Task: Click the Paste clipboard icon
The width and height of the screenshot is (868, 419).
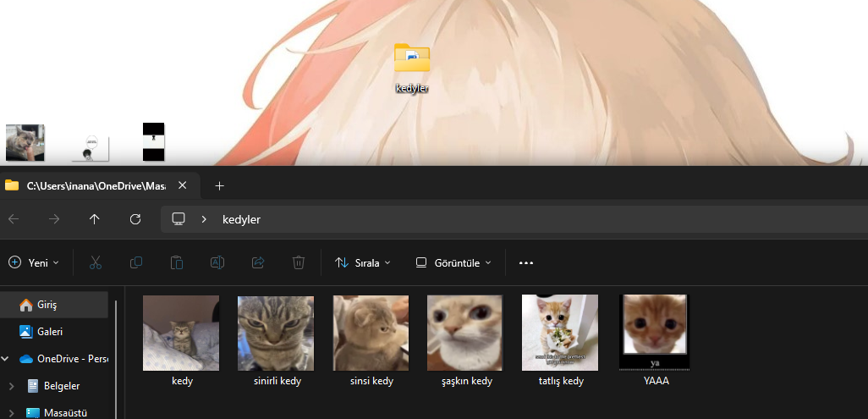Action: [x=177, y=262]
